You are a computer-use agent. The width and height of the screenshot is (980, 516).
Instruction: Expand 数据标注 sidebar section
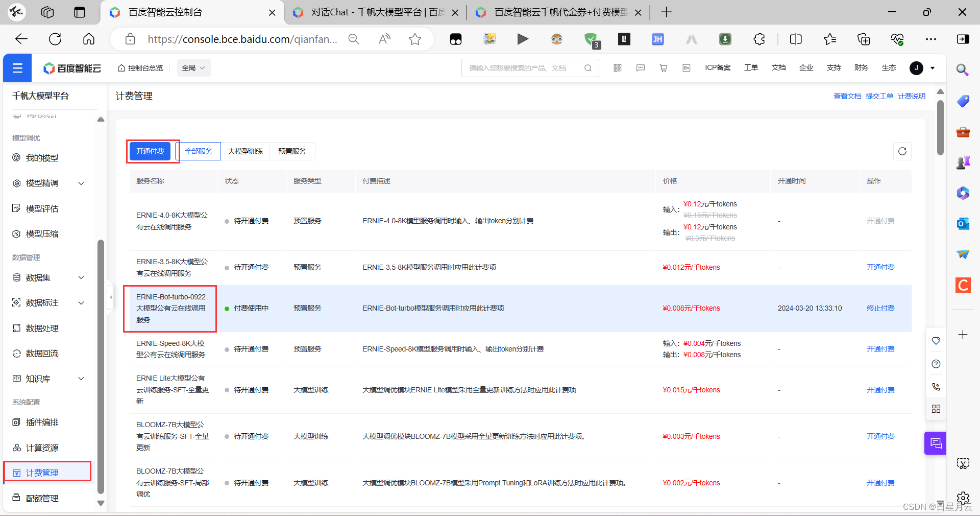(x=48, y=302)
